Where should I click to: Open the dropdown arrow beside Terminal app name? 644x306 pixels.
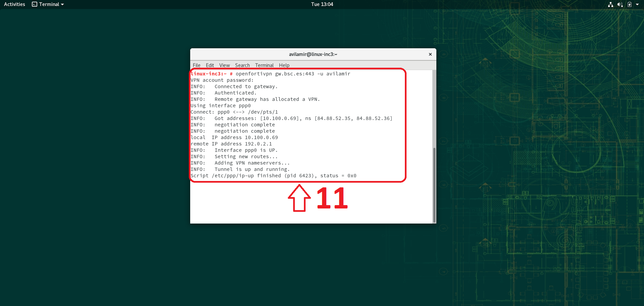[x=62, y=4]
